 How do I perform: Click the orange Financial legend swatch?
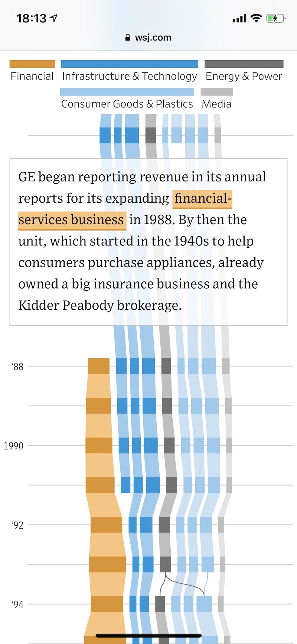tap(32, 64)
